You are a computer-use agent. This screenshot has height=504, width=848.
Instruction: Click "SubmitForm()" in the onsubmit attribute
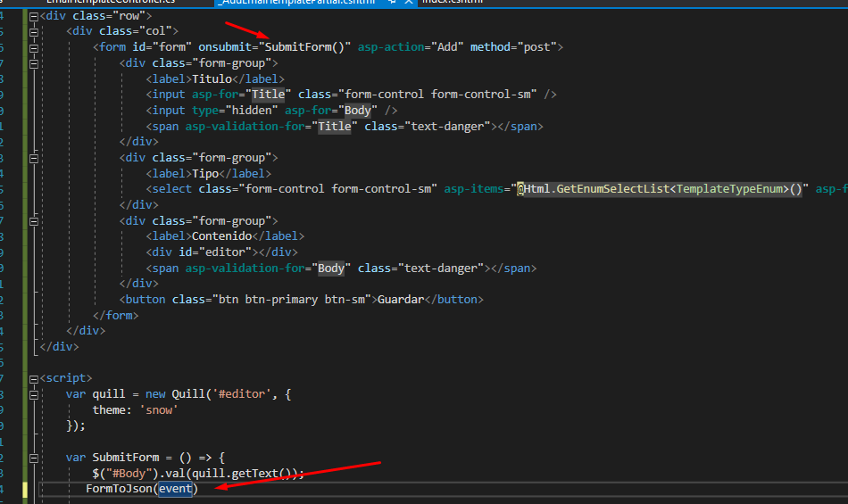tap(304, 47)
